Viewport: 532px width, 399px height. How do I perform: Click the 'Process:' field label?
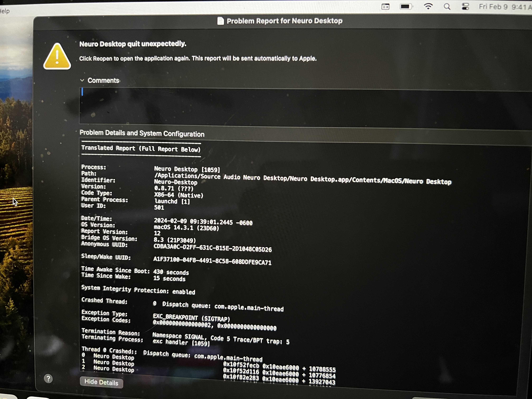(94, 167)
